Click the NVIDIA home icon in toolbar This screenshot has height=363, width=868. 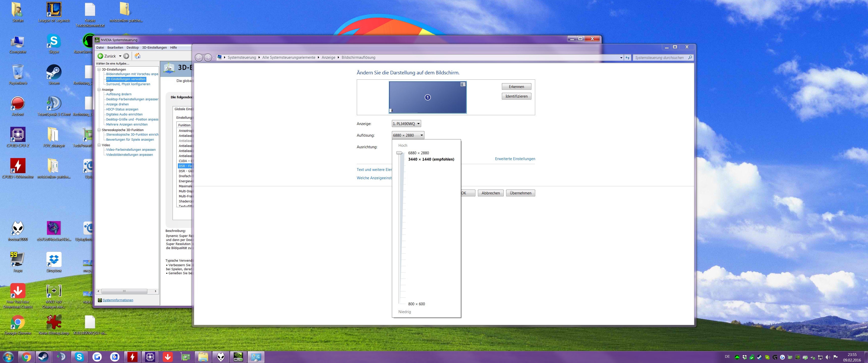point(138,56)
